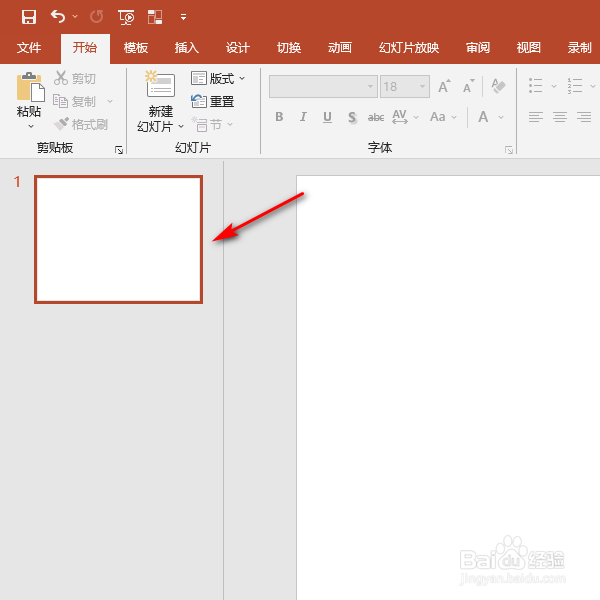Viewport: 600px width, 600px height.
Task: Apply the font color A button
Action: 483,117
